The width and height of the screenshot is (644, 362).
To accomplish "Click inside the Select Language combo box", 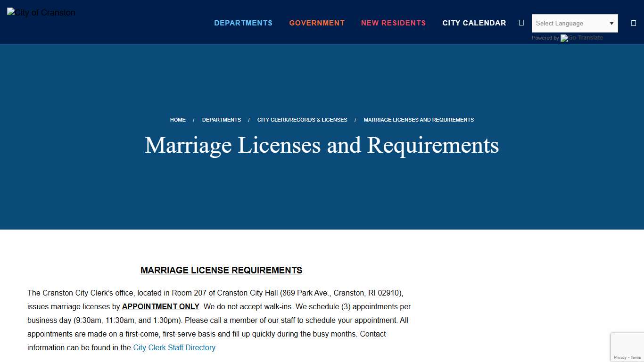I will point(566,23).
